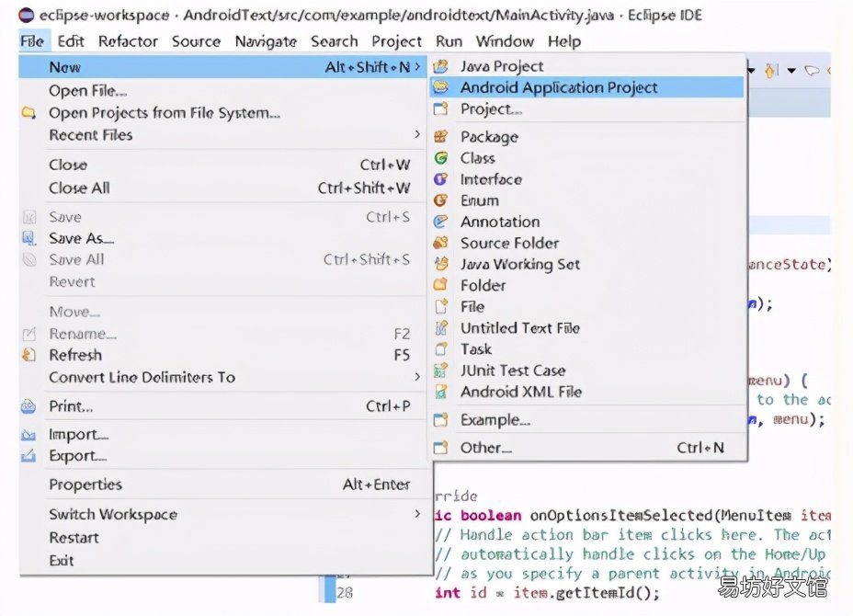Open the Window menu
The image size is (853, 616).
tap(505, 41)
